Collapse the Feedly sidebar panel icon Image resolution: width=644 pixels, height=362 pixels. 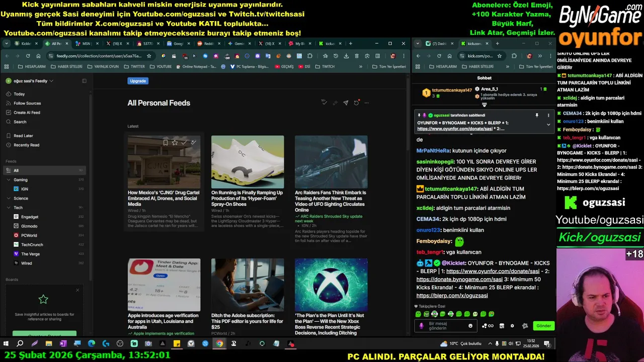[x=84, y=81]
